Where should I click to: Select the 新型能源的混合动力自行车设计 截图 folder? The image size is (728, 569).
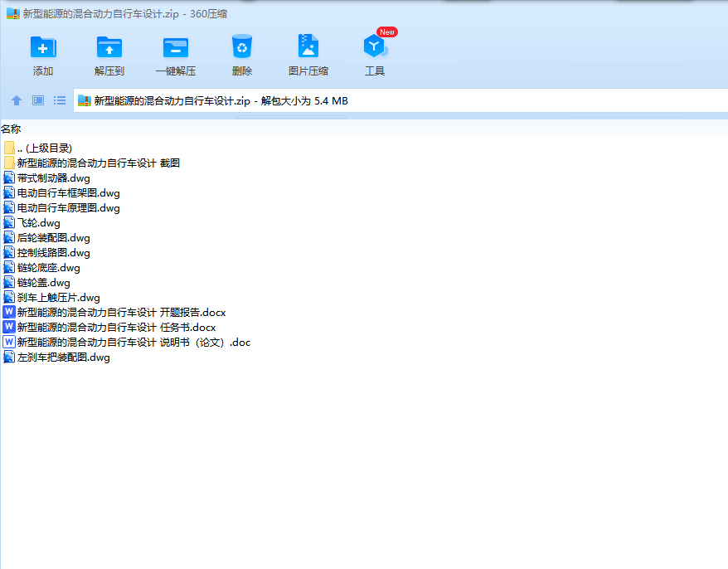91,163
